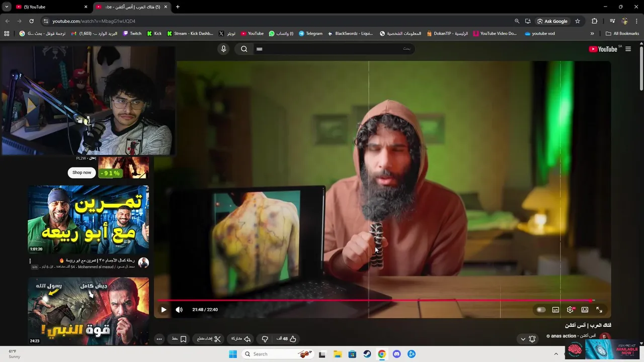
Task: Open more actions three-dot menu below video
Action: coord(159,339)
